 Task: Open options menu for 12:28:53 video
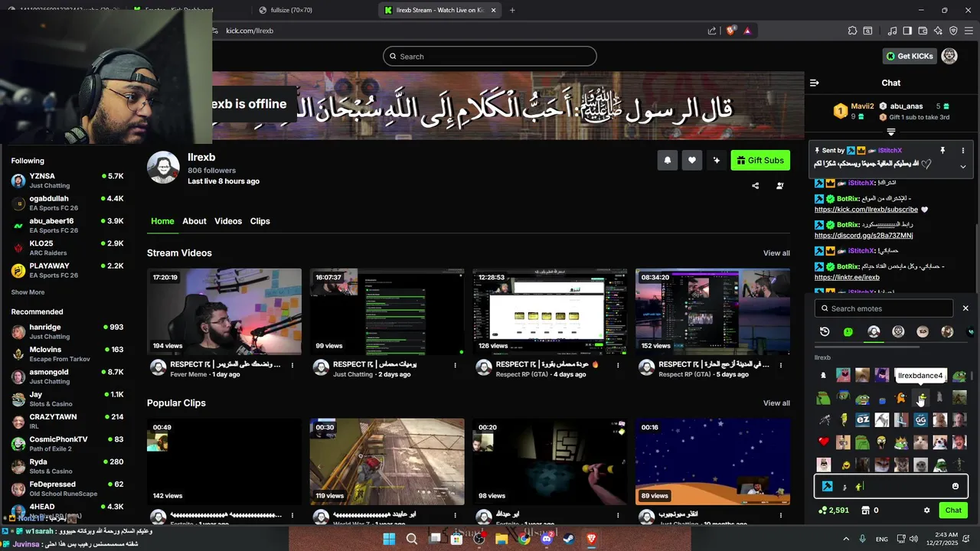pyautogui.click(x=618, y=366)
